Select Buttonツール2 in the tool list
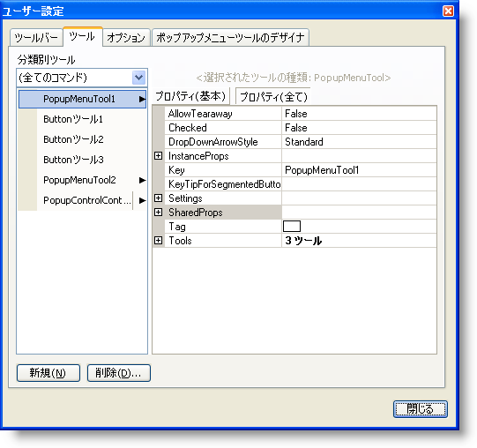 [83, 139]
